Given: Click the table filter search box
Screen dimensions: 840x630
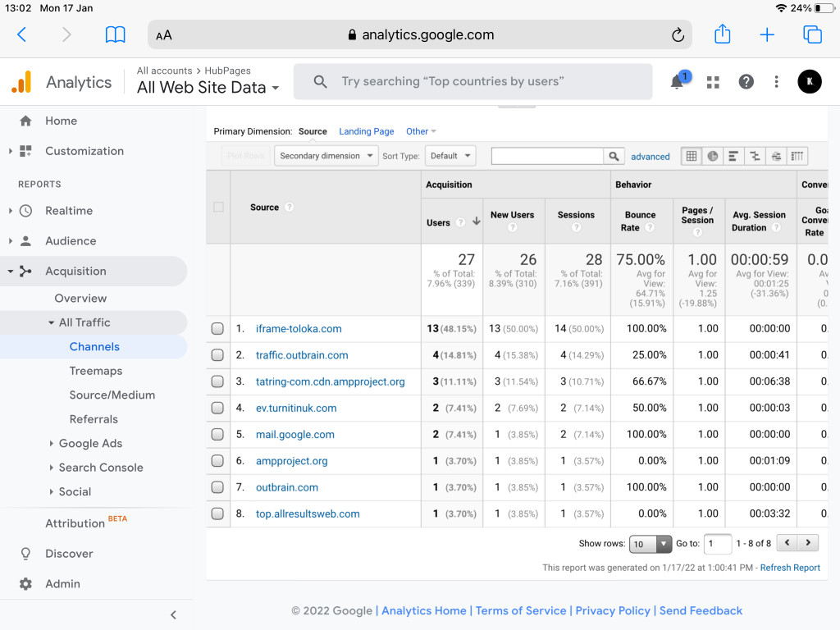Looking at the screenshot, I should point(547,156).
